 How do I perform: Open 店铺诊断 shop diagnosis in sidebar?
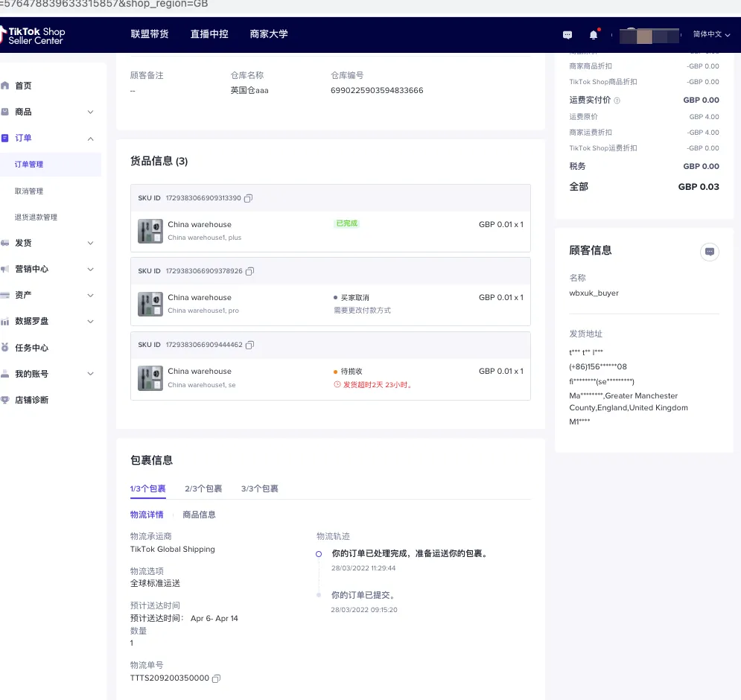pyautogui.click(x=7, y=400)
